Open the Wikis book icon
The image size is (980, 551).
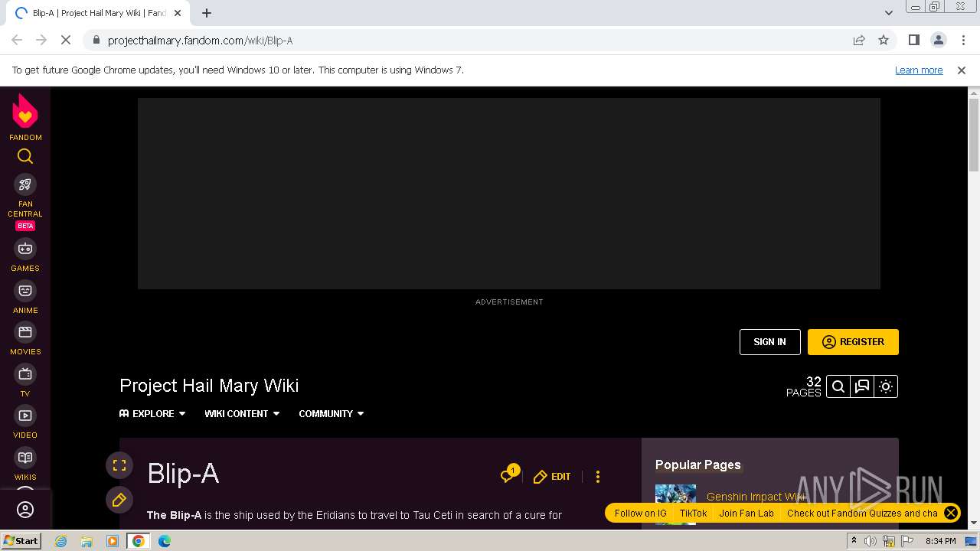(x=25, y=458)
